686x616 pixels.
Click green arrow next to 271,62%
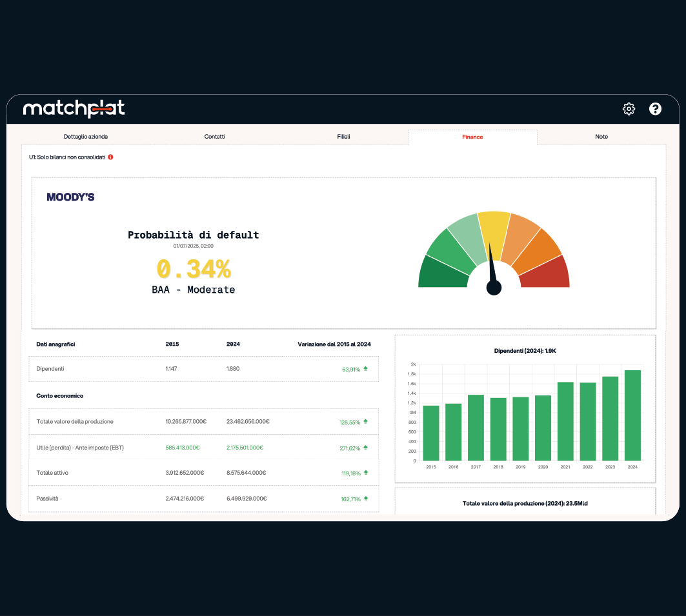(365, 447)
